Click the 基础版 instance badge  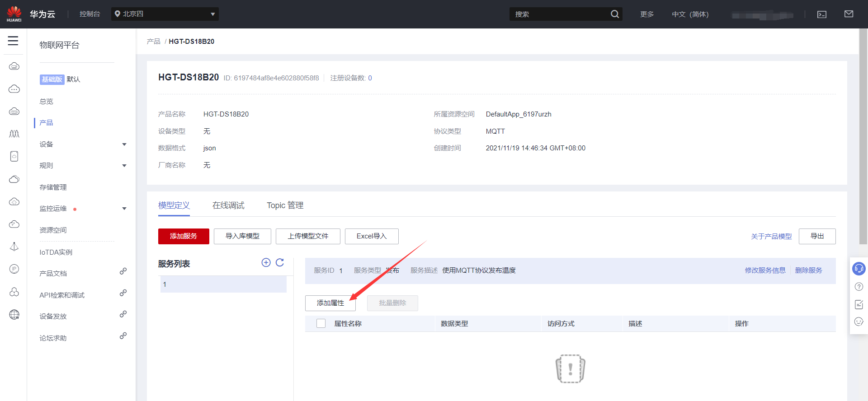tap(52, 79)
